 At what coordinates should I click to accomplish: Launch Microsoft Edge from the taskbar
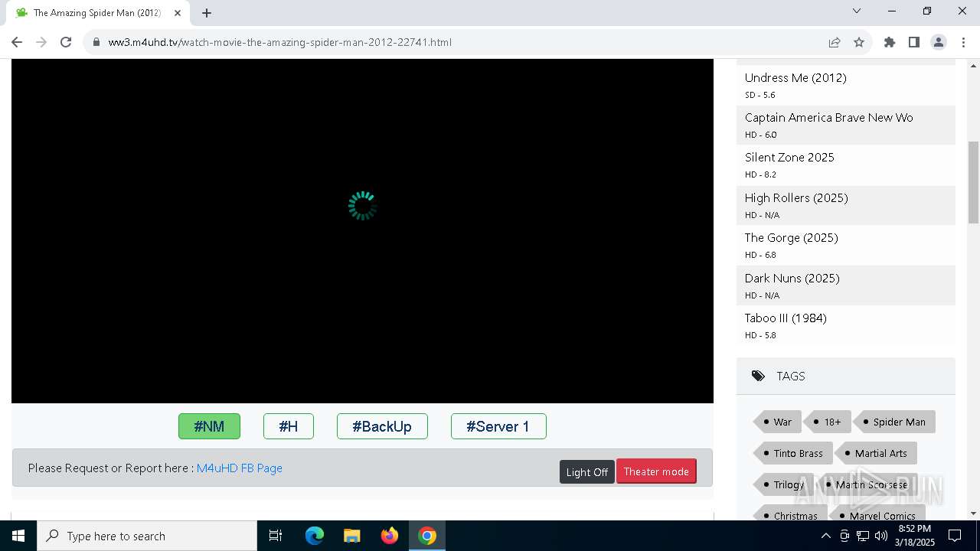coord(315,536)
